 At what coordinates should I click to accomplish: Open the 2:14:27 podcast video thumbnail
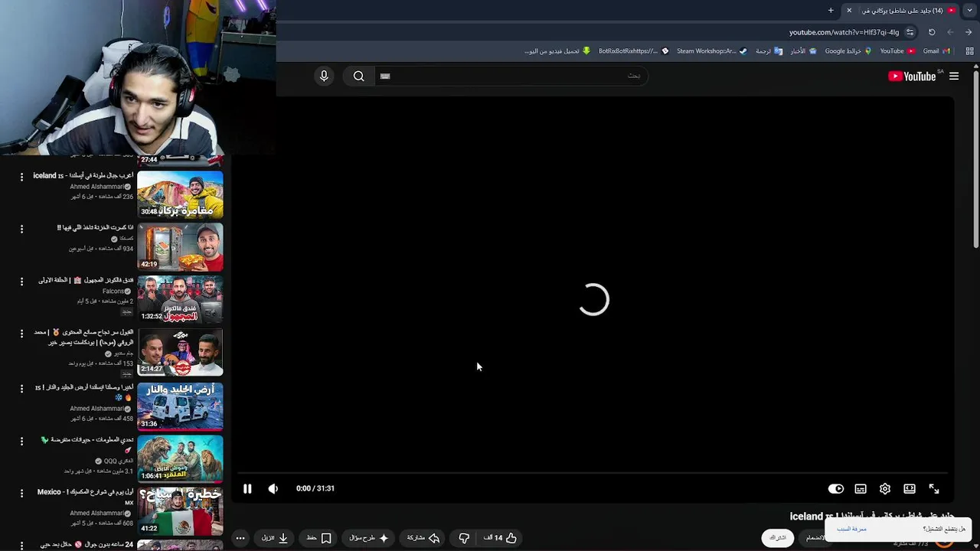click(x=180, y=352)
